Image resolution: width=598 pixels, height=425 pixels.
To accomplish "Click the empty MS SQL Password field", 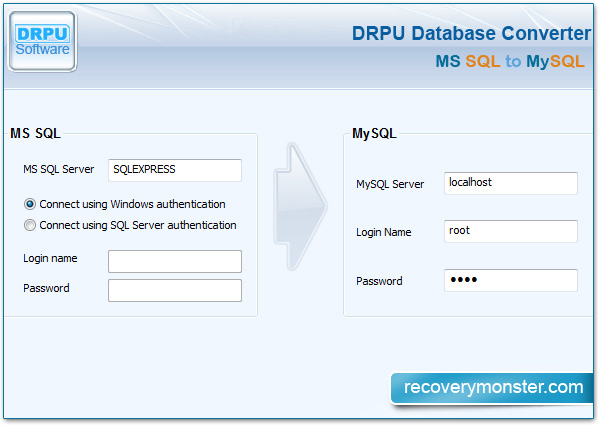I will coord(175,290).
